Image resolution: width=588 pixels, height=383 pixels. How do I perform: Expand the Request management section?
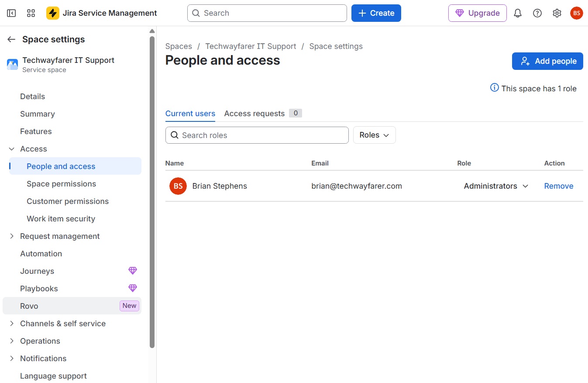[x=12, y=236]
